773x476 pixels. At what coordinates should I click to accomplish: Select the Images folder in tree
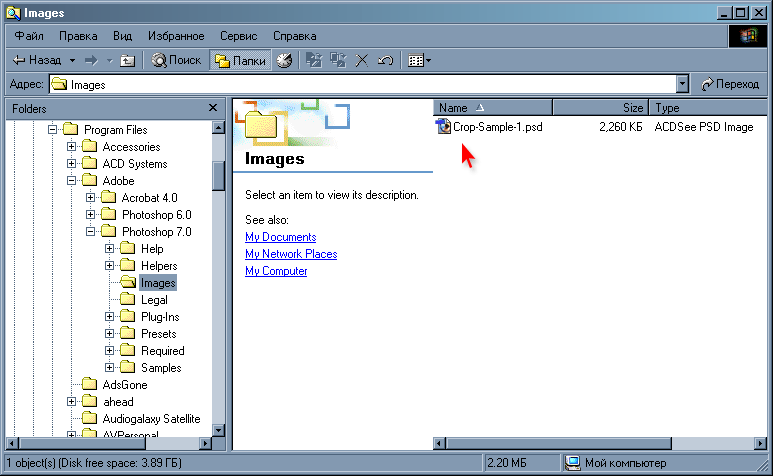[x=158, y=283]
